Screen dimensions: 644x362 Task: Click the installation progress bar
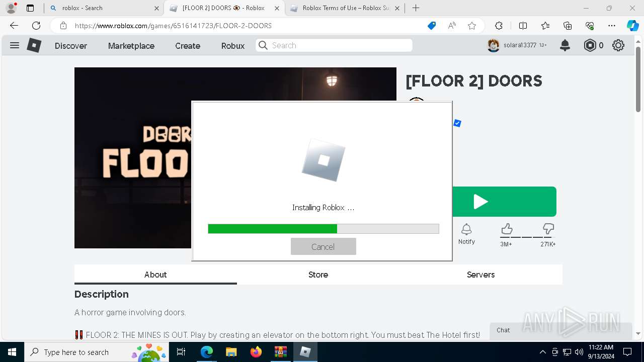pos(324,229)
